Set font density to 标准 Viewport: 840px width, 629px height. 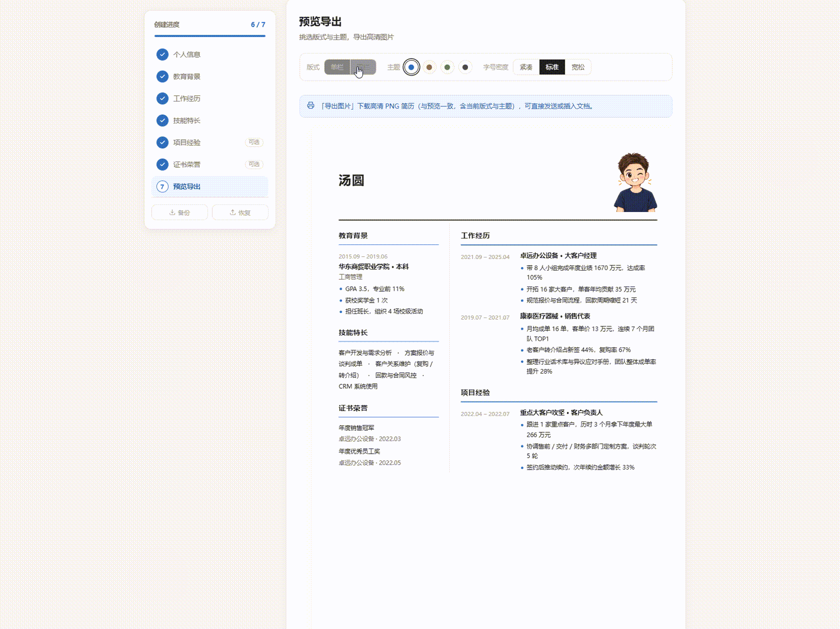coord(552,67)
